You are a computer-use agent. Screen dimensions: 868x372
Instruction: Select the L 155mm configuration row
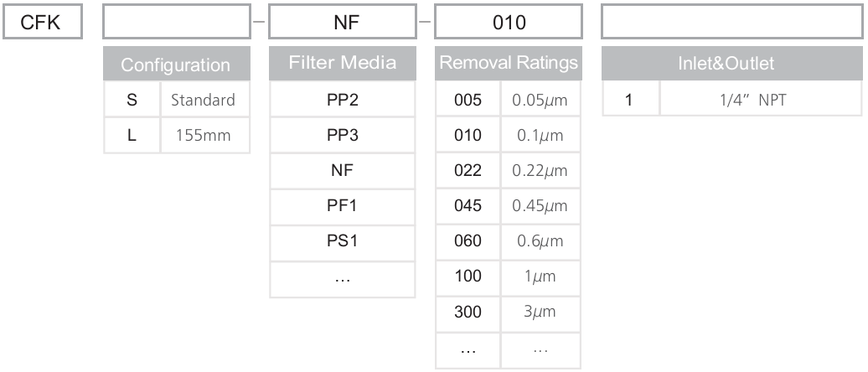click(x=176, y=136)
